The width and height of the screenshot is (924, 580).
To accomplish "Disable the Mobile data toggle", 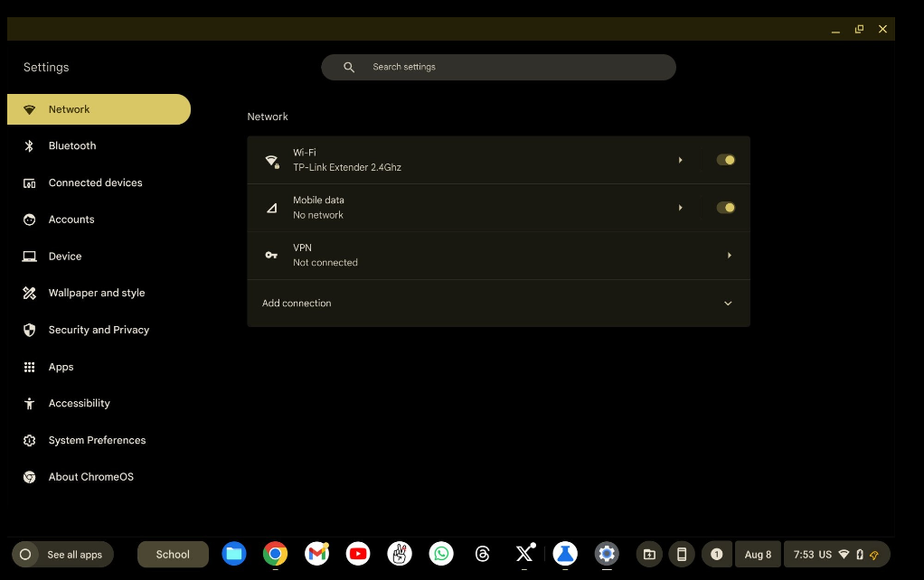I will point(725,208).
